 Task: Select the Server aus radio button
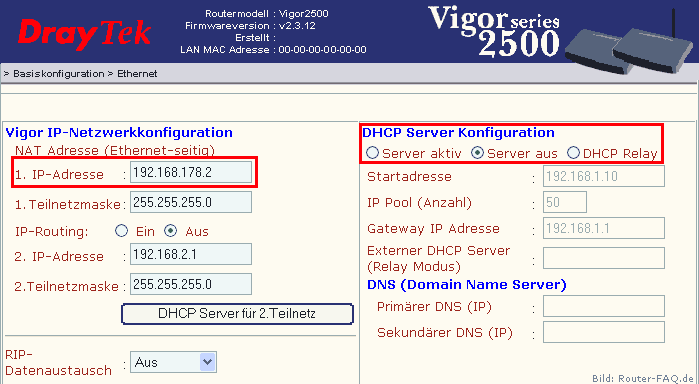coord(477,153)
